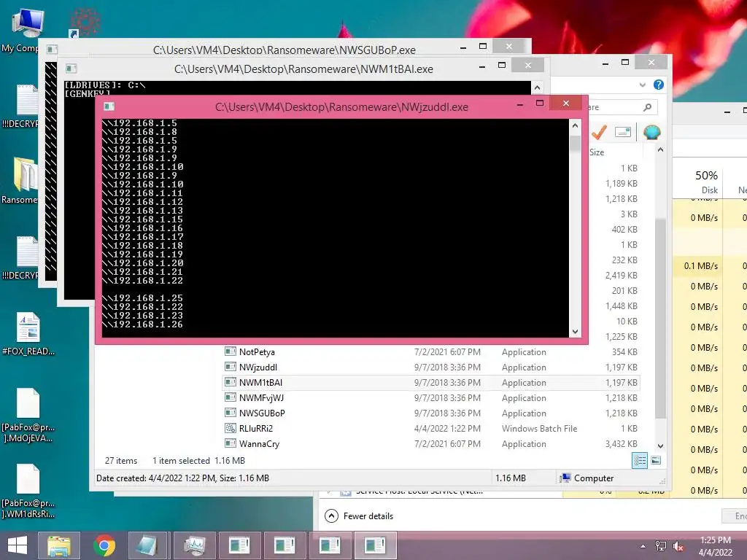
Task: Open the network status tray icon
Action: (x=661, y=545)
